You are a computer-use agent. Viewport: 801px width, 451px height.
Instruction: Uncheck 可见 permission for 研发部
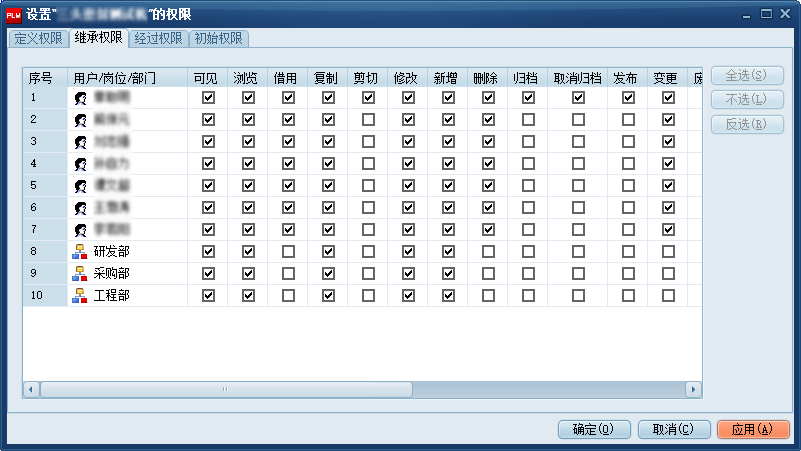pyautogui.click(x=208, y=252)
